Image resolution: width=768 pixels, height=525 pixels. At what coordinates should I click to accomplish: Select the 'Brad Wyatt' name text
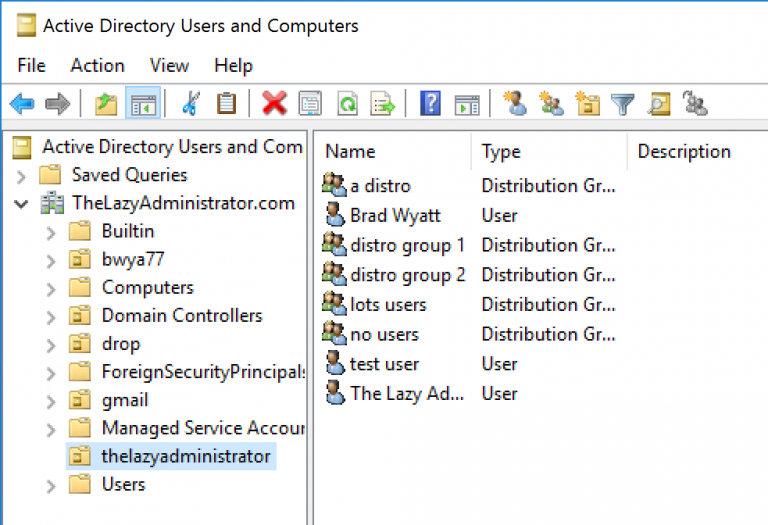point(395,215)
